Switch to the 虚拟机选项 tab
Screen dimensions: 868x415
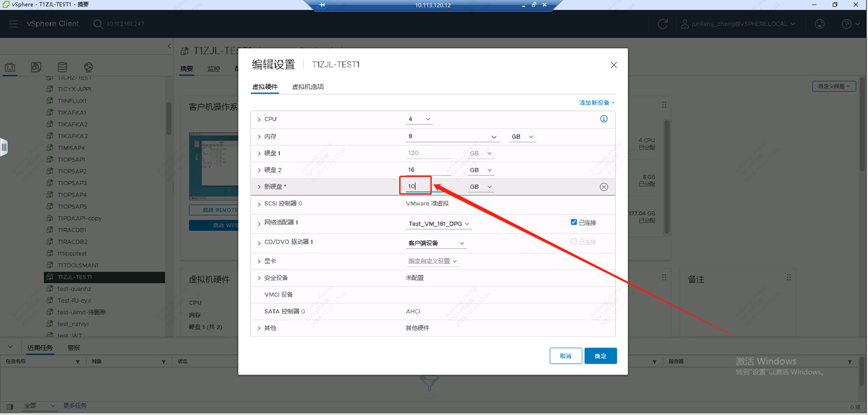[x=308, y=87]
